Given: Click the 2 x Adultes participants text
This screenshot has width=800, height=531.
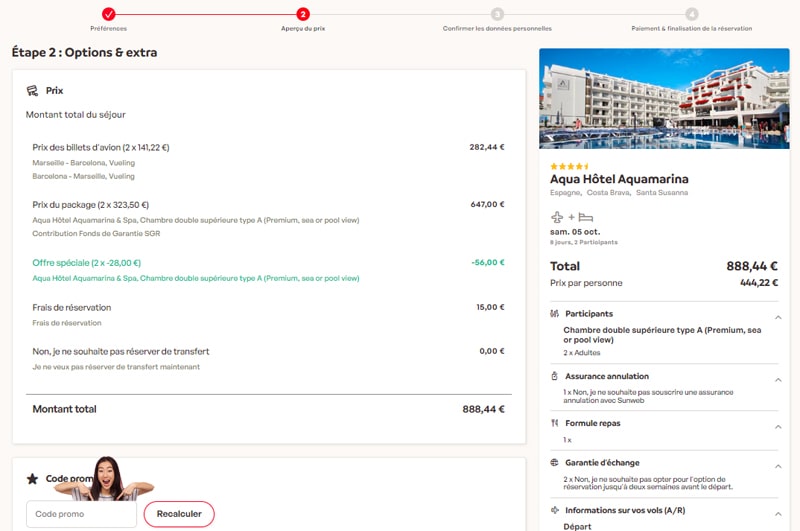Looking at the screenshot, I should point(582,353).
